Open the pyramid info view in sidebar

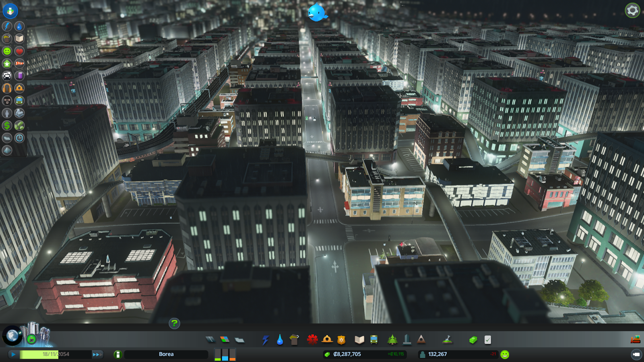point(7,150)
